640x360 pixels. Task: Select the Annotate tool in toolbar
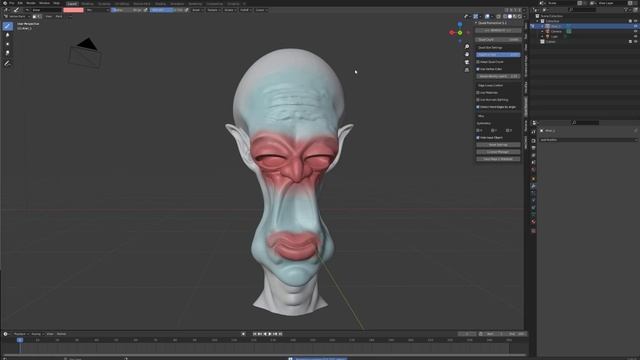point(7,63)
